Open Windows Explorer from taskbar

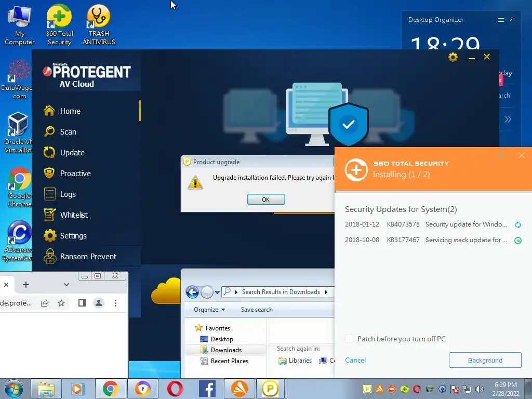pos(46,389)
